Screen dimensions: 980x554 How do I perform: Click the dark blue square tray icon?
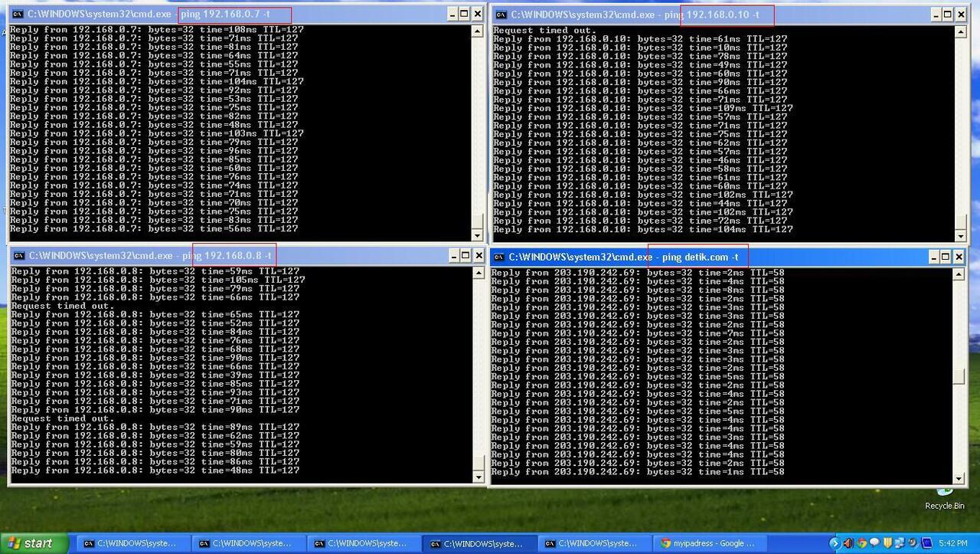click(926, 543)
